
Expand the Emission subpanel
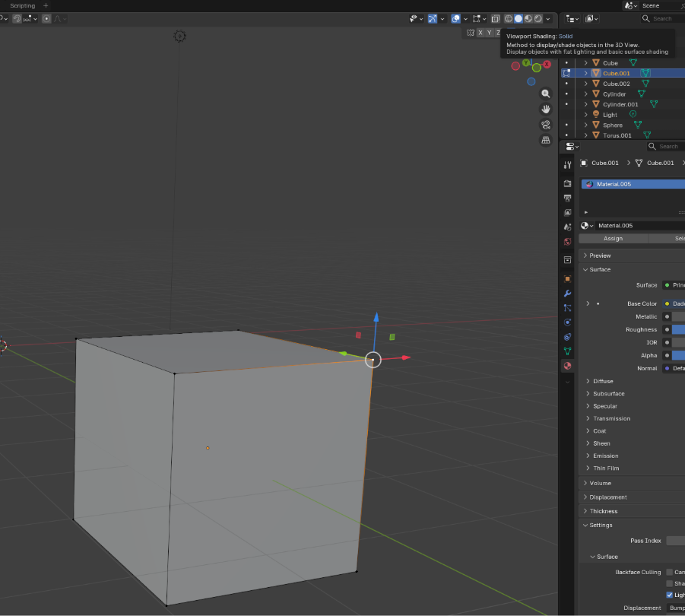605,456
